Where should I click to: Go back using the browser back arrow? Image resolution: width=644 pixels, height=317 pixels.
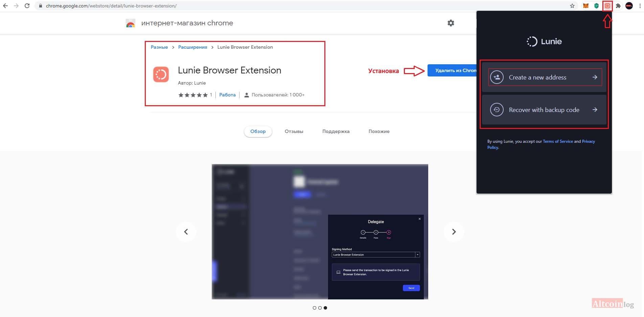(x=5, y=6)
